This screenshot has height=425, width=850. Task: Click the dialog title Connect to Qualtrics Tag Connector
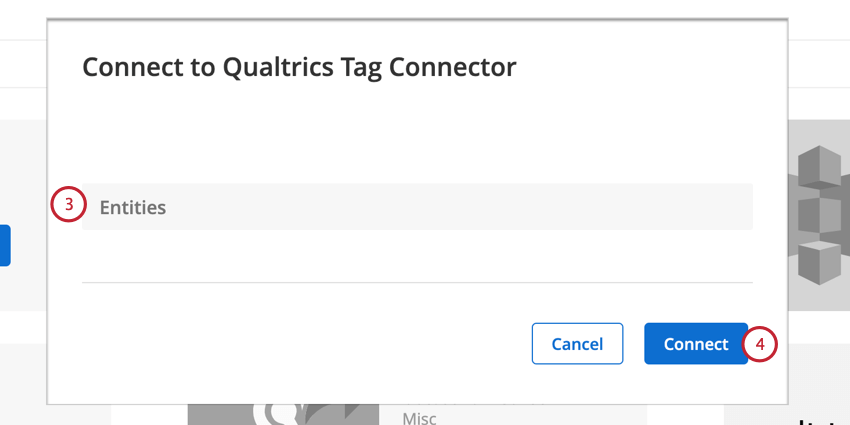[299, 67]
